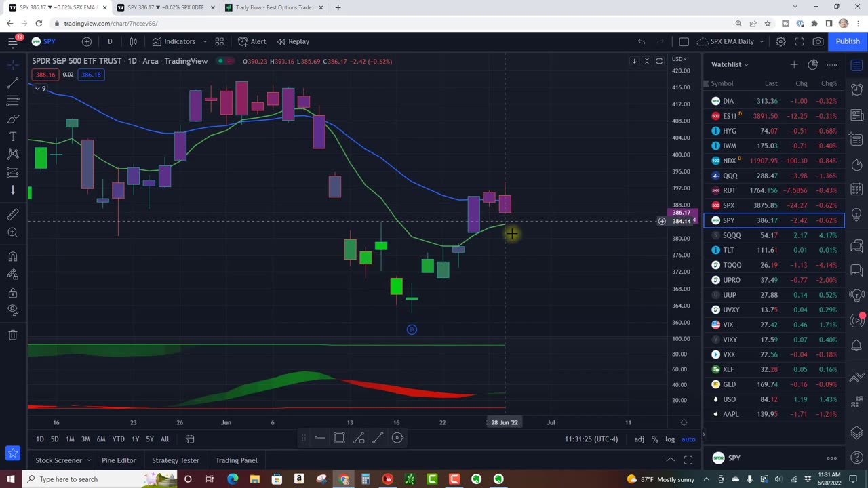
Task: Expand the collapsed indicators legend arrow
Action: [x=39, y=89]
